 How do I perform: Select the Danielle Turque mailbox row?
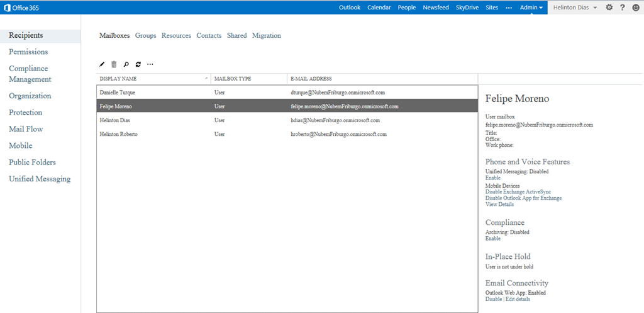coord(287,93)
